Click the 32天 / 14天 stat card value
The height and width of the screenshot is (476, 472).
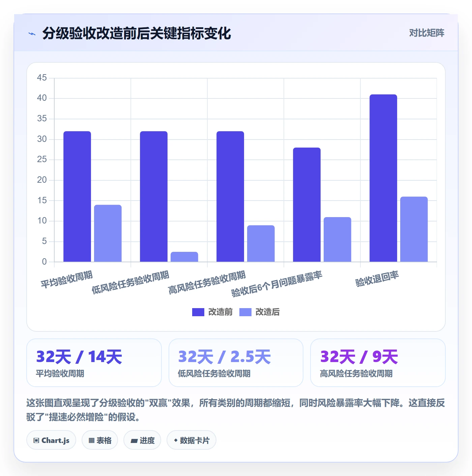(79, 357)
